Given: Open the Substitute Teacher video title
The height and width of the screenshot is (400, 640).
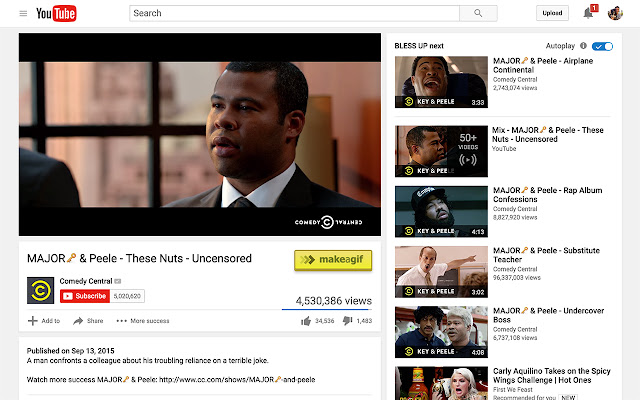Looking at the screenshot, I should coord(546,255).
